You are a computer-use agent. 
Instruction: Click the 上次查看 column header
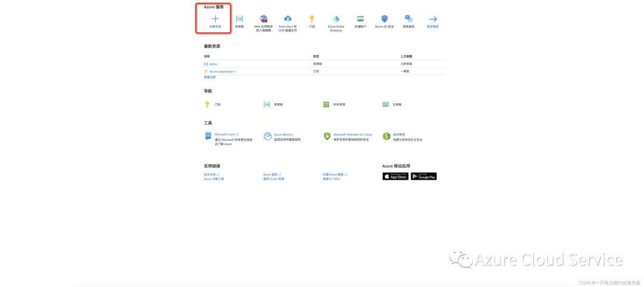[405, 56]
